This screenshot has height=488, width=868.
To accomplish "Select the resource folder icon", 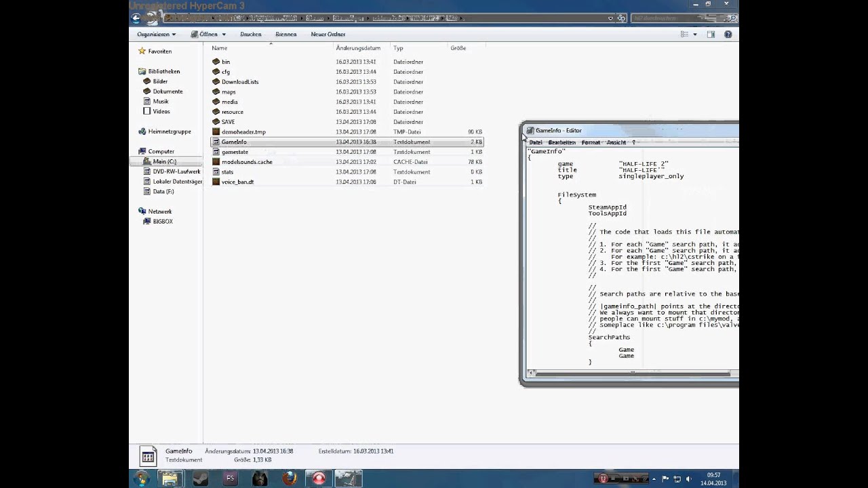I will pyautogui.click(x=216, y=112).
